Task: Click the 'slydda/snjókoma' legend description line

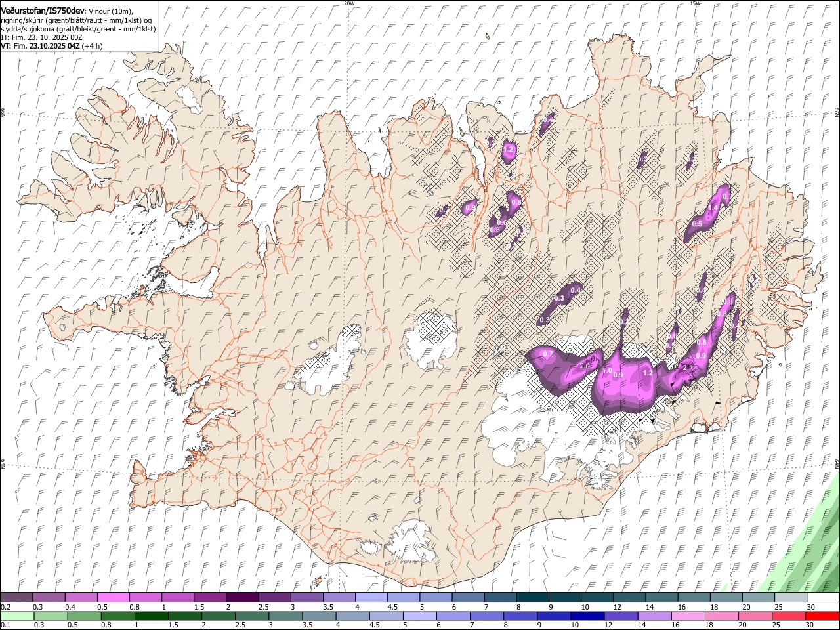Action: pos(78,30)
